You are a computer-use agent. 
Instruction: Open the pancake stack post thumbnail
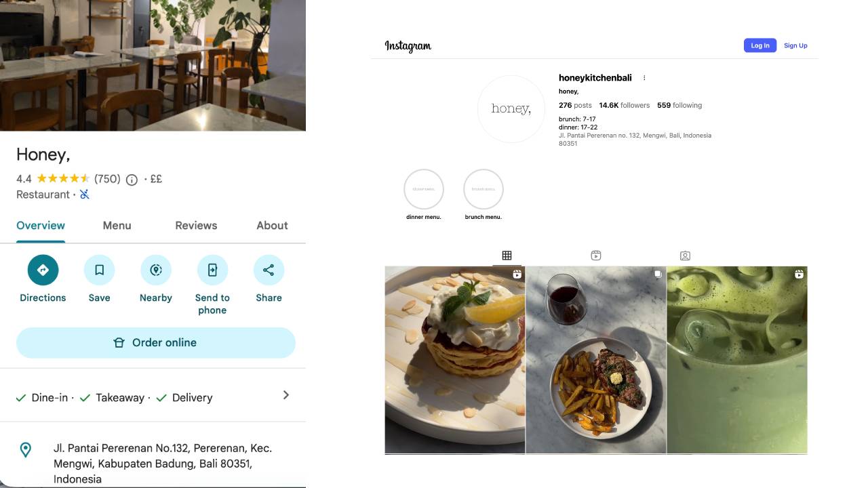455,360
